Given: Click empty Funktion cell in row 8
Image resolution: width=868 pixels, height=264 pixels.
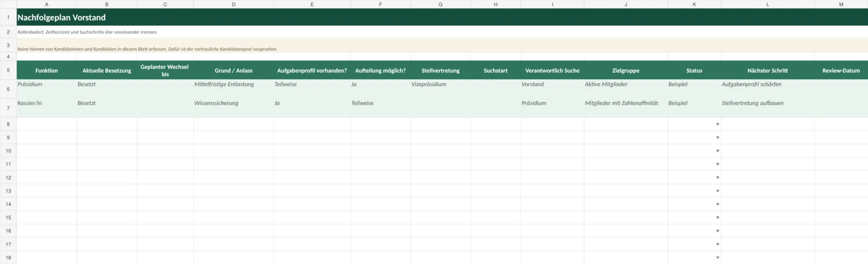Looking at the screenshot, I should tap(46, 124).
